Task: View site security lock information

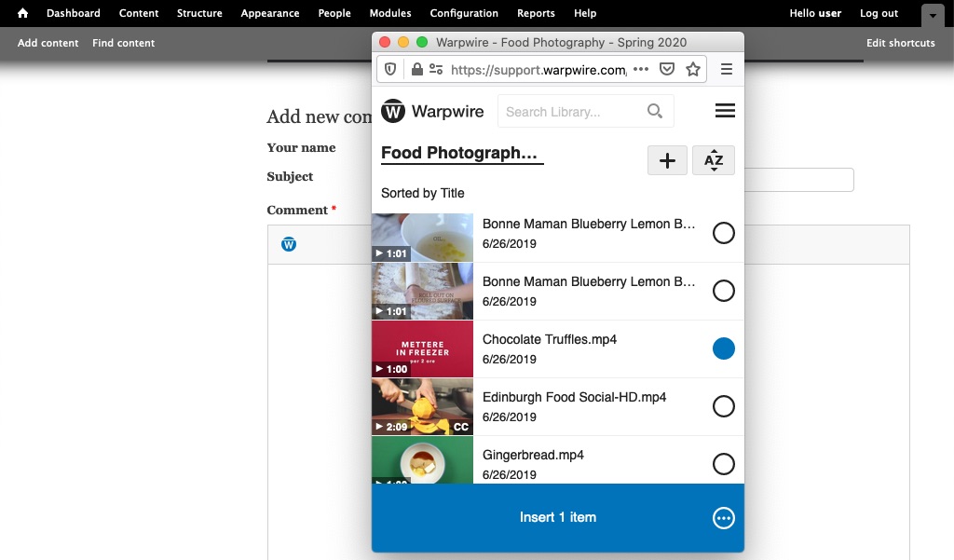Action: pos(416,69)
